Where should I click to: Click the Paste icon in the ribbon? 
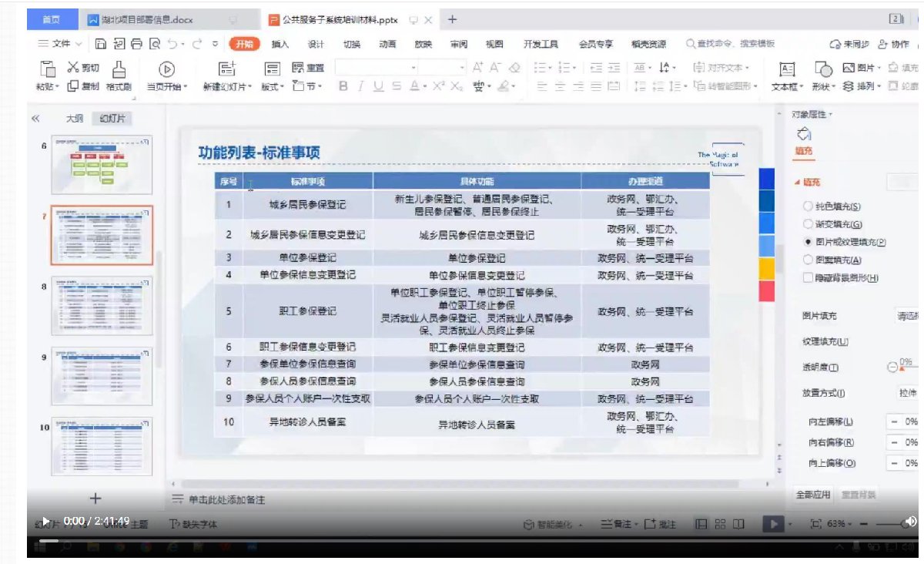pos(46,69)
